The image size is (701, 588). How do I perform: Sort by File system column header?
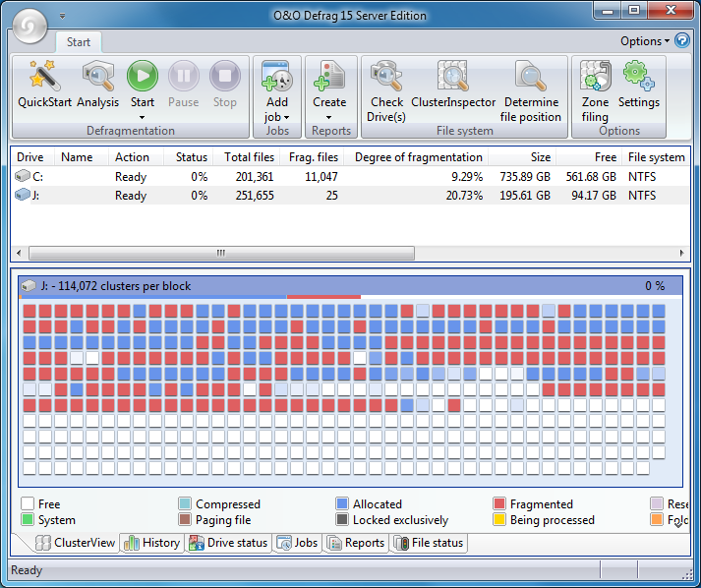point(656,157)
